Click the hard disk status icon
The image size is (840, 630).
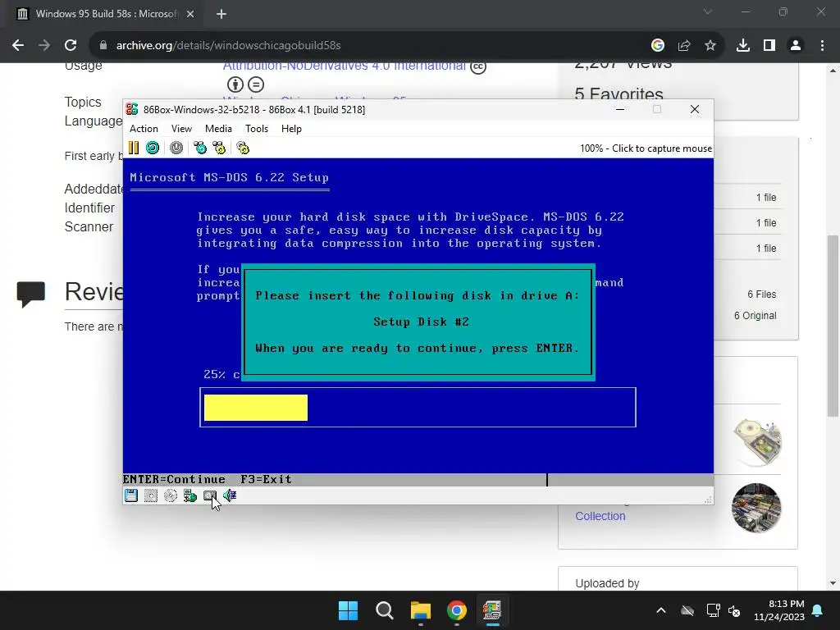(209, 495)
